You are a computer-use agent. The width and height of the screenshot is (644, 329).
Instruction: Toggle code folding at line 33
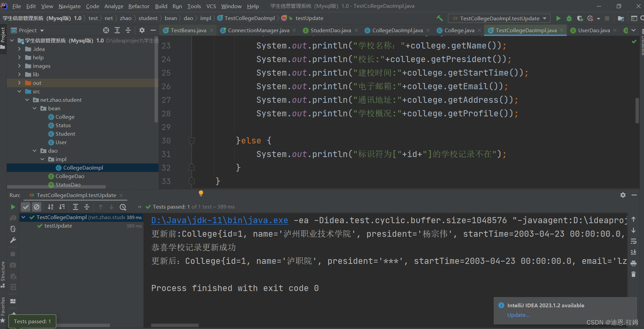(x=192, y=181)
